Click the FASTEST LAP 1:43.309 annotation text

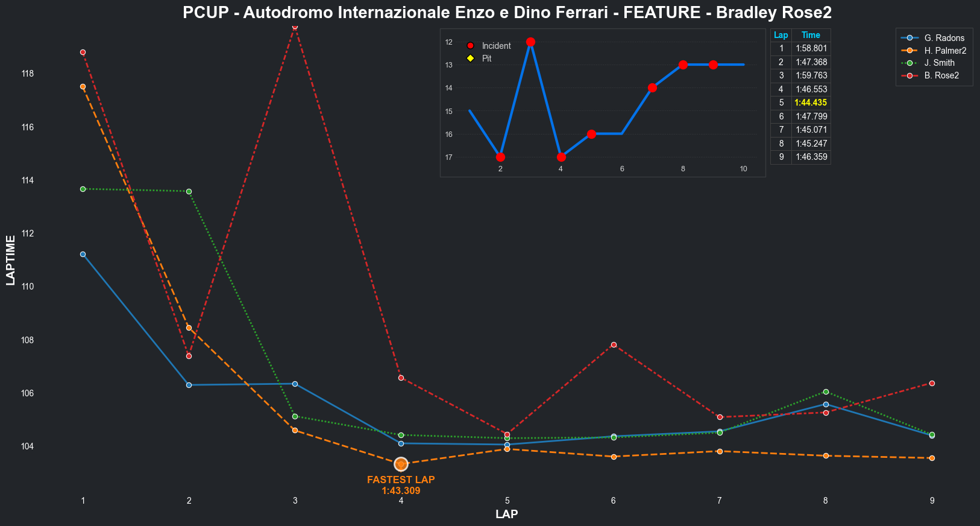401,485
